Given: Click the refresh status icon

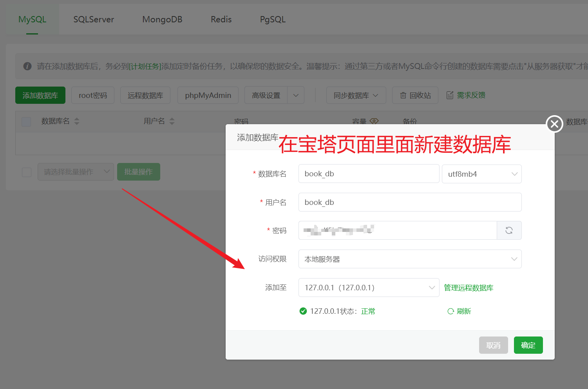Looking at the screenshot, I should [450, 311].
